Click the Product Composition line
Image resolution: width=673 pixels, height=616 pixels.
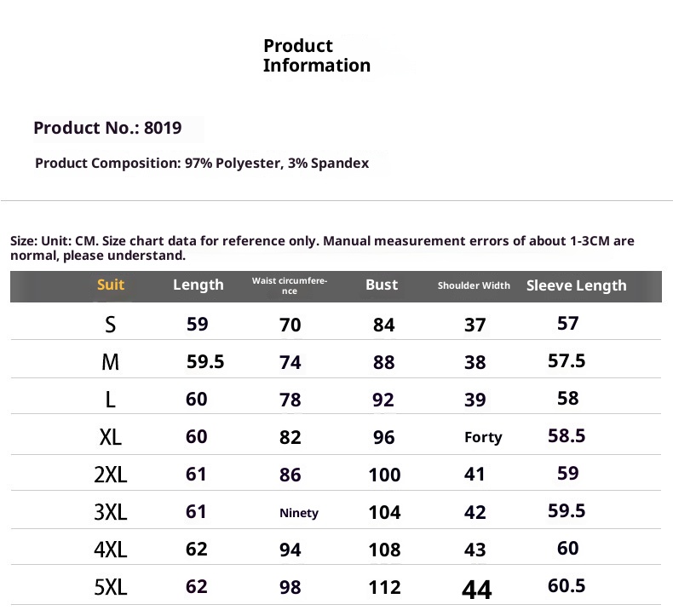coord(202,163)
